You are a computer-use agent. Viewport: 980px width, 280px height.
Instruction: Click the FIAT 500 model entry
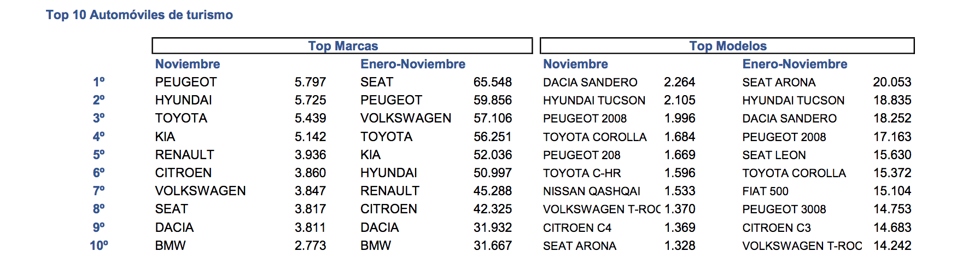click(x=765, y=191)
